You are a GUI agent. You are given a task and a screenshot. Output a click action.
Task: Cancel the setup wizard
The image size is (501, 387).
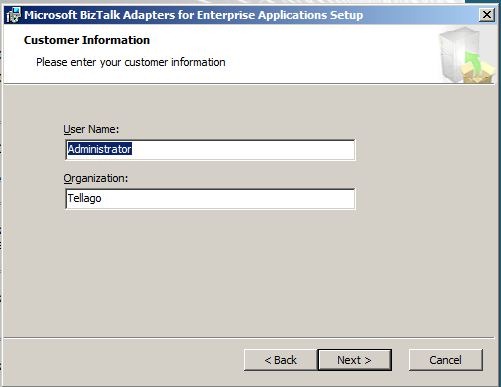point(446,360)
